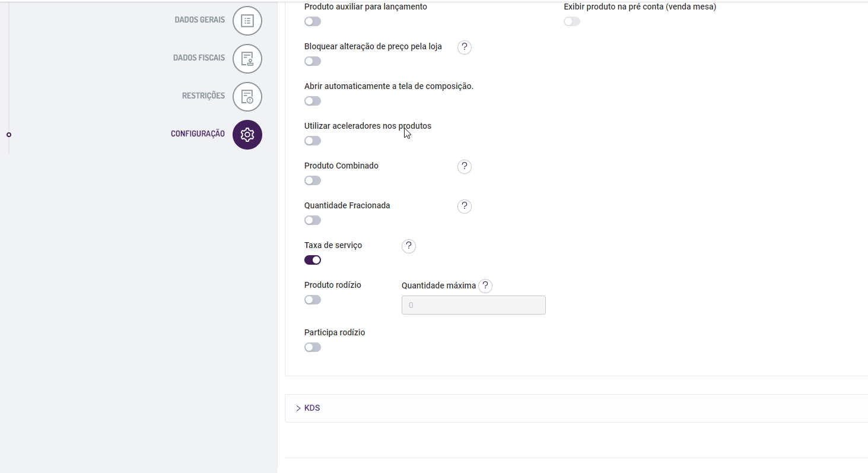Click the Quantidade máxima input field

click(x=473, y=305)
